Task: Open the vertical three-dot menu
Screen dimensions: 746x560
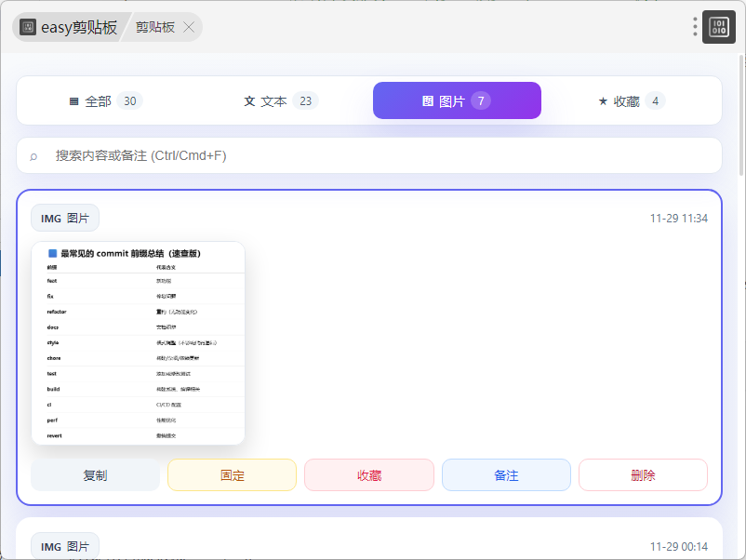Action: 695,27
